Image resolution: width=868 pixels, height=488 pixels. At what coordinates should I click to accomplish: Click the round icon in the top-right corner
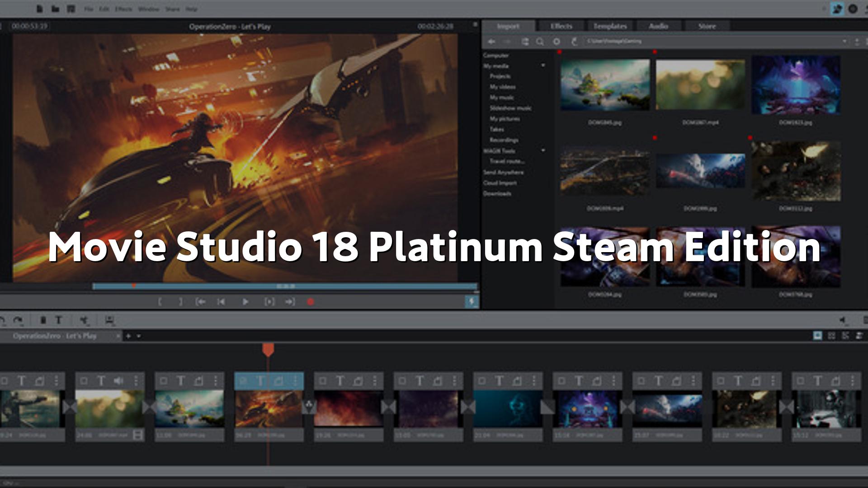click(x=853, y=9)
